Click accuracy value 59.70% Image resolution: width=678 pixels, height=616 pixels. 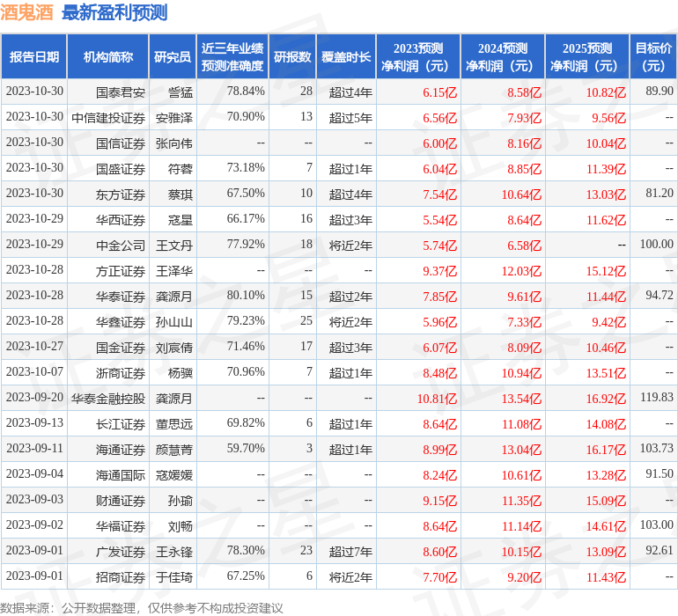pos(246,448)
